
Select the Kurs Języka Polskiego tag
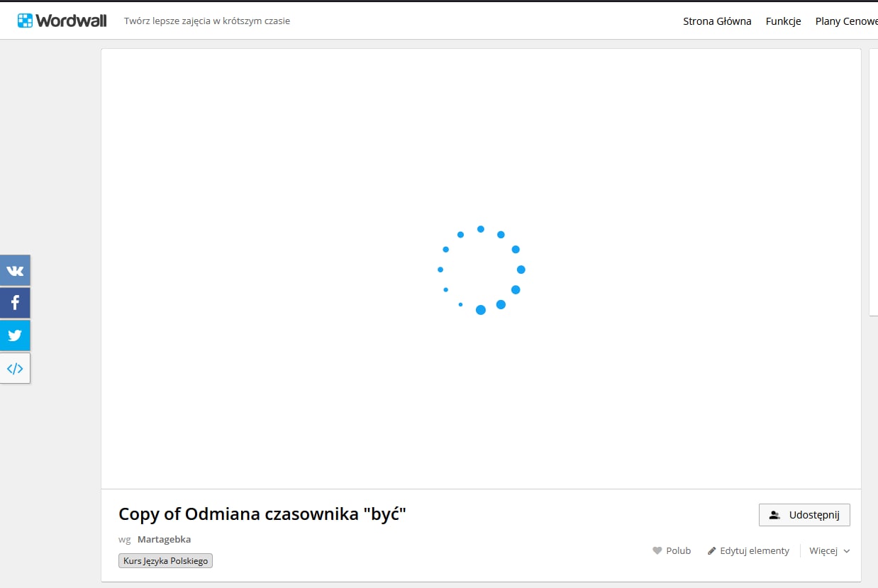click(x=165, y=560)
